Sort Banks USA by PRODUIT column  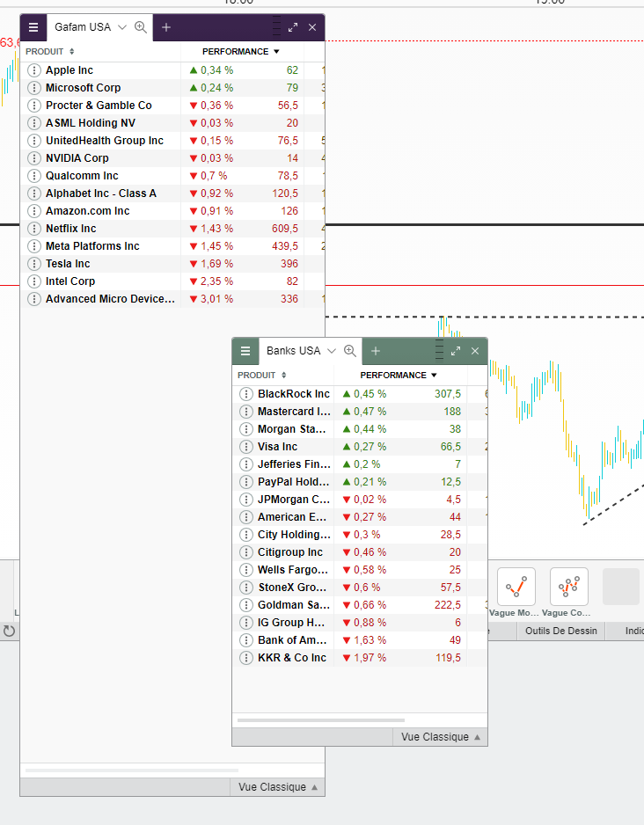click(x=262, y=376)
